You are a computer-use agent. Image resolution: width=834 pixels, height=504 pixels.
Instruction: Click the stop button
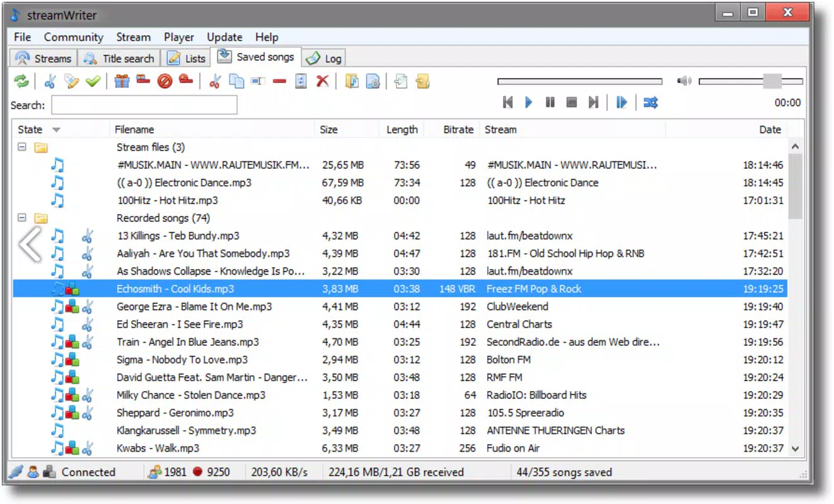tap(572, 102)
